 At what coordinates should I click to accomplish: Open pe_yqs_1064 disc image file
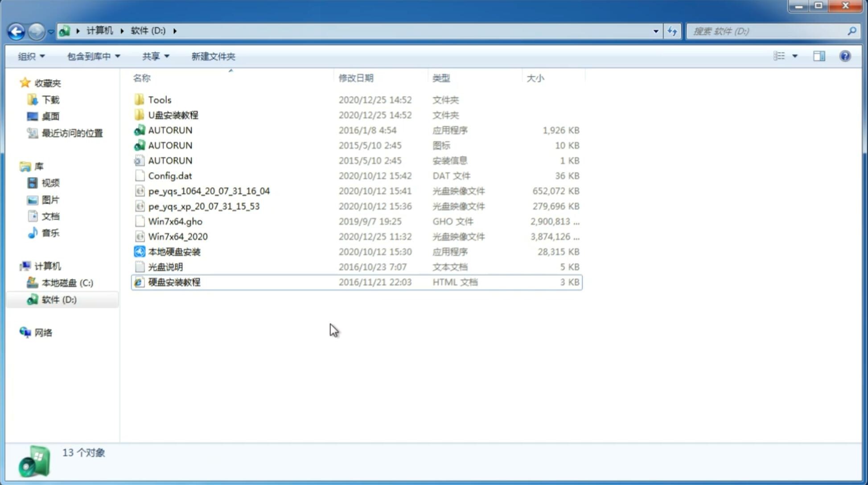pyautogui.click(x=208, y=191)
